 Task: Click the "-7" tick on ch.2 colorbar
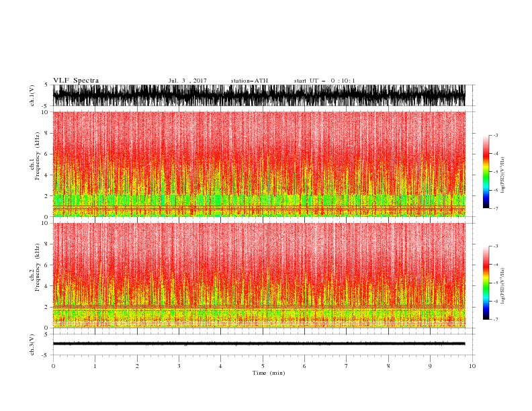click(x=496, y=320)
